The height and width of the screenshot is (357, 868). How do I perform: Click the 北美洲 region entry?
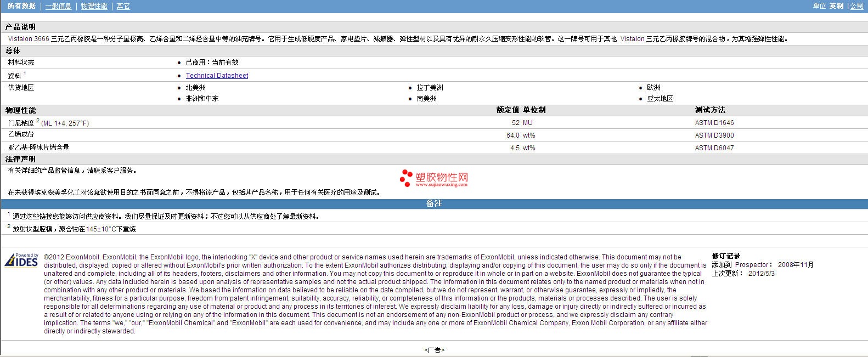[195, 88]
